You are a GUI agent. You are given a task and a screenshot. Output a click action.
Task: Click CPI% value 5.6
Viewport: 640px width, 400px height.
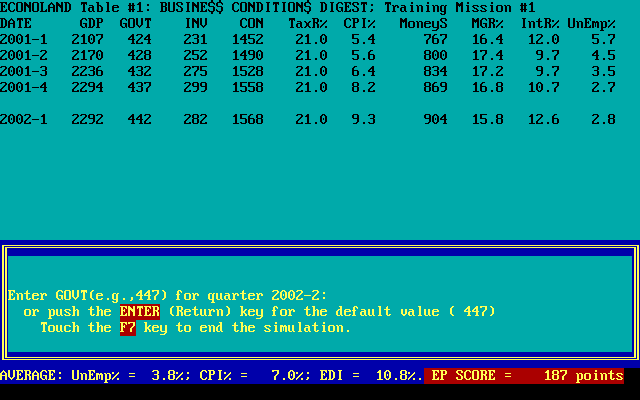(363, 56)
